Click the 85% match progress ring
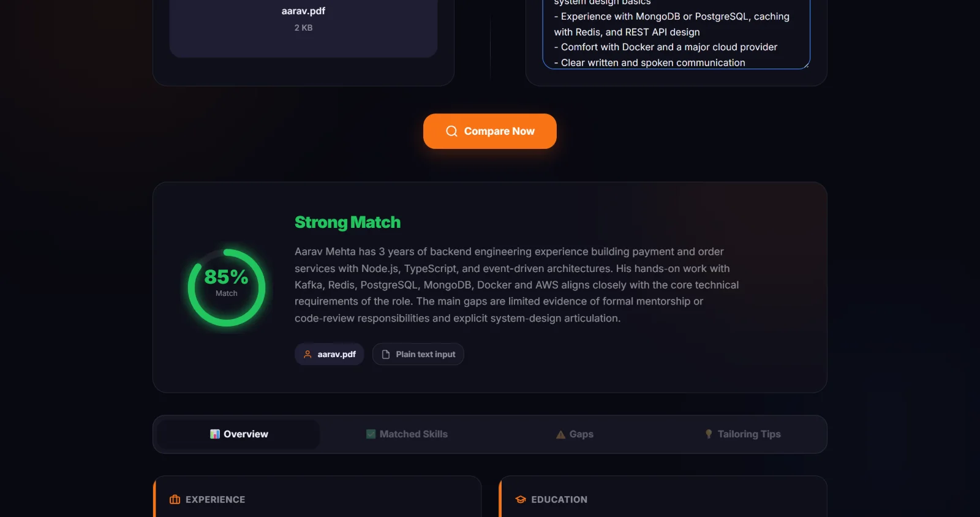This screenshot has width=980, height=517. point(227,287)
